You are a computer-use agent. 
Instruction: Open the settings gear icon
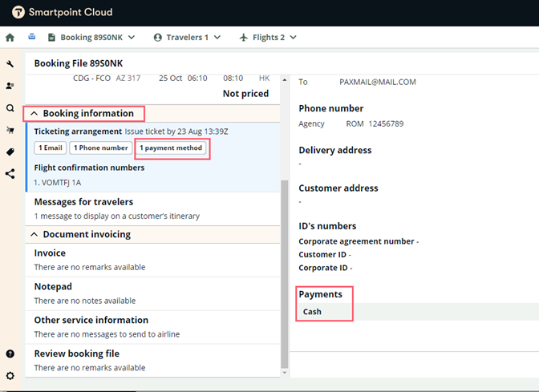pos(10,375)
